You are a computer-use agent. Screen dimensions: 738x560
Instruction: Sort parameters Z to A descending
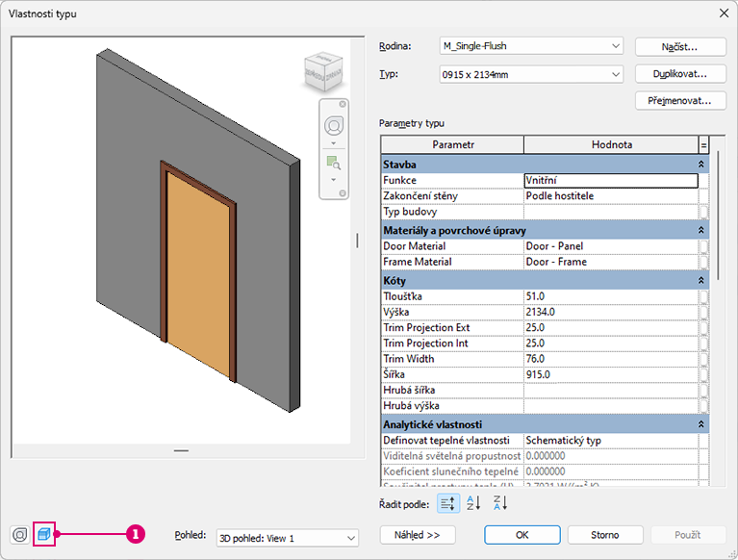tap(499, 503)
